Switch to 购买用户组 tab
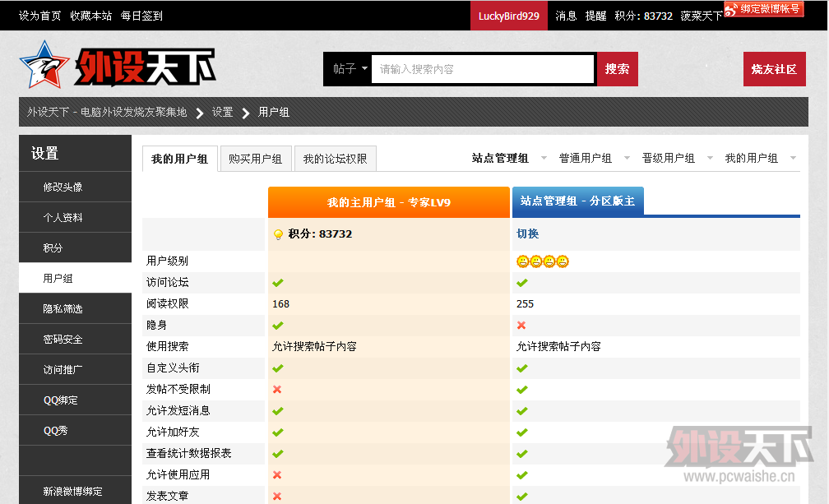Viewport: 829px width, 504px height. [255, 159]
